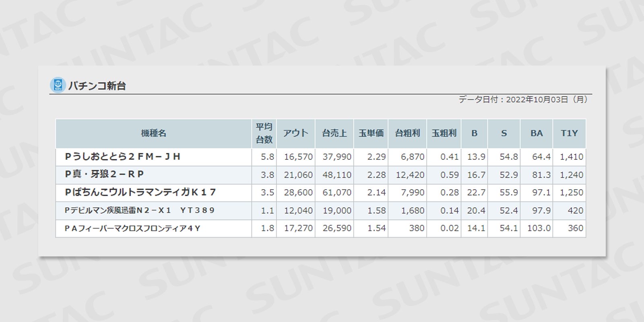Click the 7,990 gross profit cell
The height and width of the screenshot is (322, 644).
[x=407, y=193]
